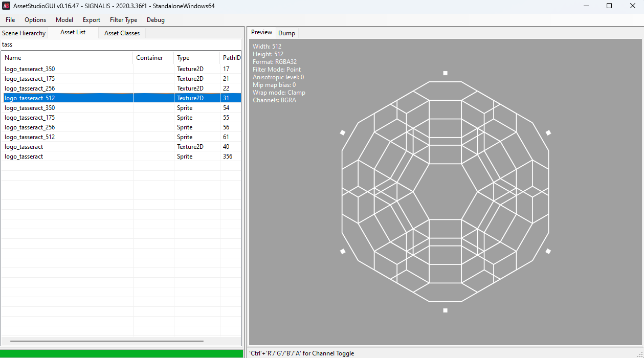Open the Options menu
Image resolution: width=644 pixels, height=358 pixels.
pos(35,20)
